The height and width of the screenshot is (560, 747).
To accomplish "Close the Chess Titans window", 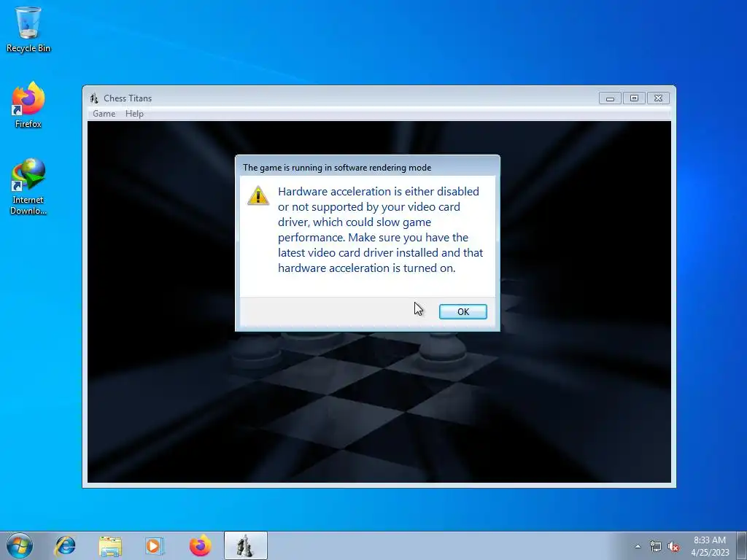I will (x=658, y=98).
